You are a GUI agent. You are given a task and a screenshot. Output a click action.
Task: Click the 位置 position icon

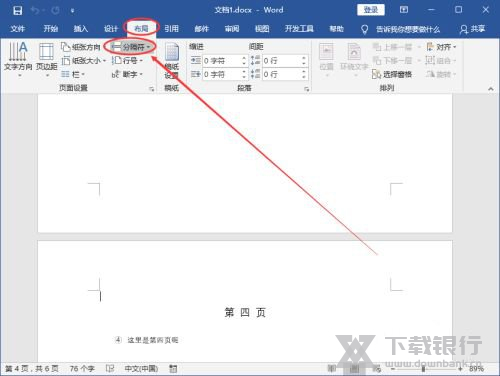326,59
